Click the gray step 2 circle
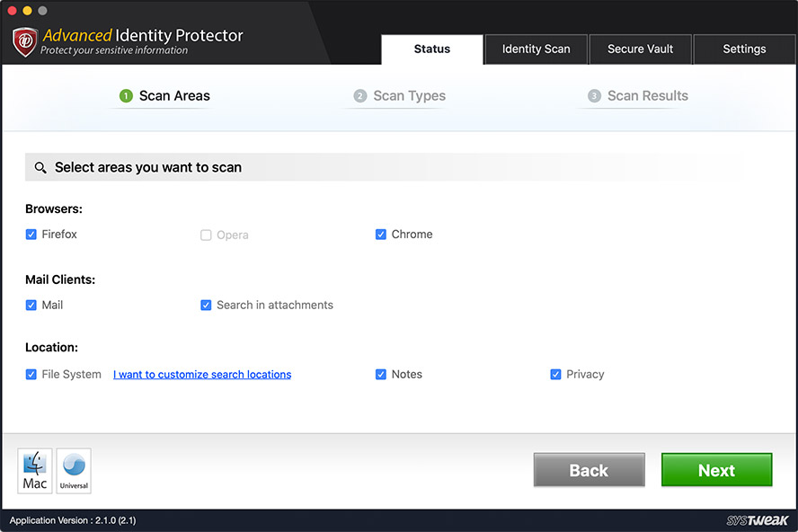This screenshot has height=532, width=798. (x=359, y=96)
